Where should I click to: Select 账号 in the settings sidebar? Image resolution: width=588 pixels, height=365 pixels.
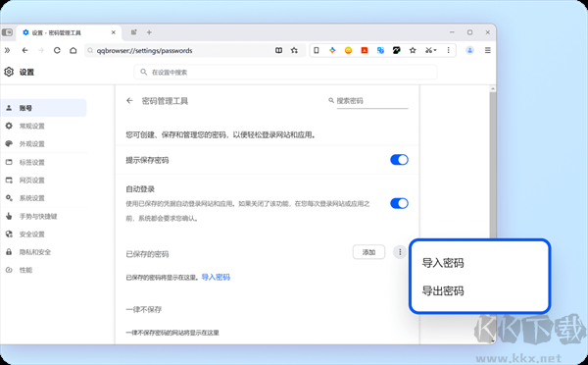pos(43,108)
